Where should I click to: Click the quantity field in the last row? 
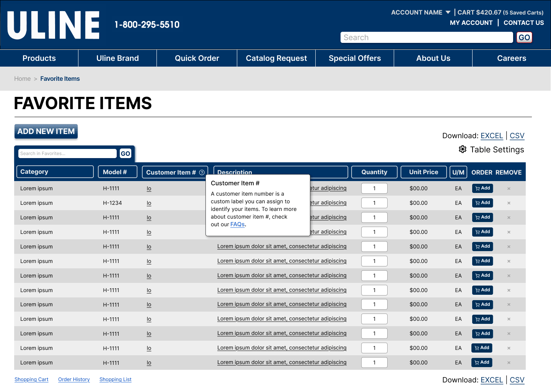[x=374, y=363]
